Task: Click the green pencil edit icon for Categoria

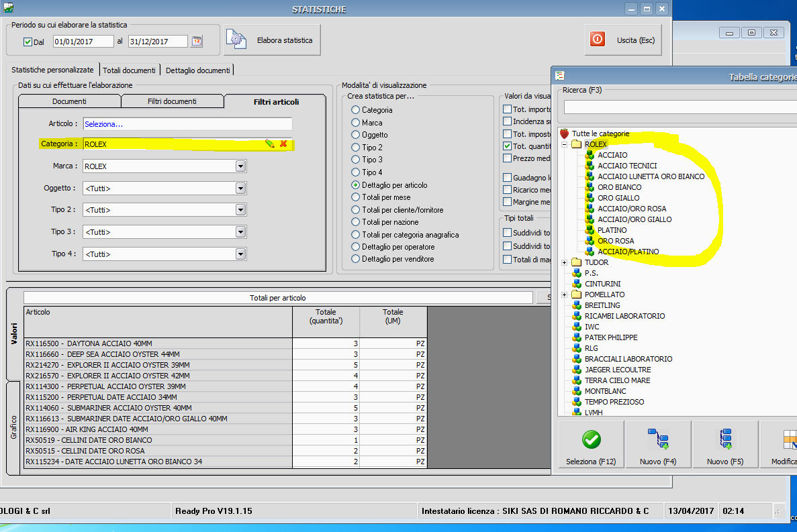Action: click(270, 144)
